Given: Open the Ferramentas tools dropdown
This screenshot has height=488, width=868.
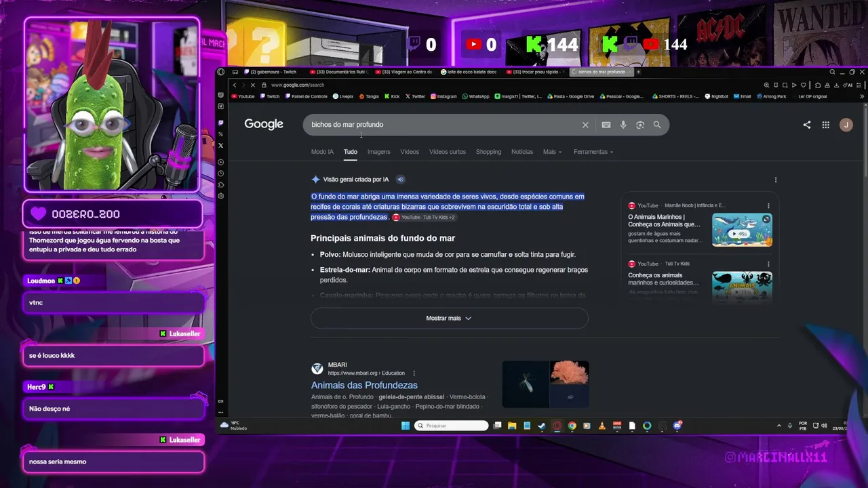Looking at the screenshot, I should [593, 152].
